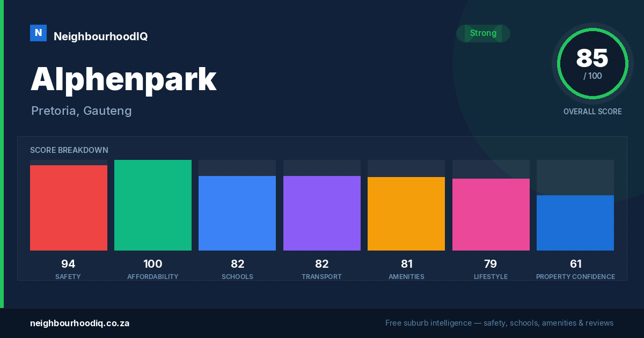Click the Affordability score value 100

(x=153, y=264)
